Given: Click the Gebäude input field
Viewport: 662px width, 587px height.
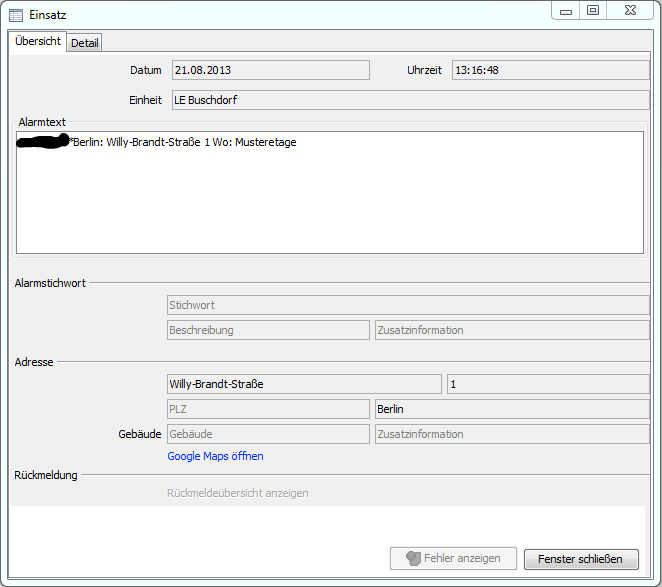Looking at the screenshot, I should (x=268, y=434).
